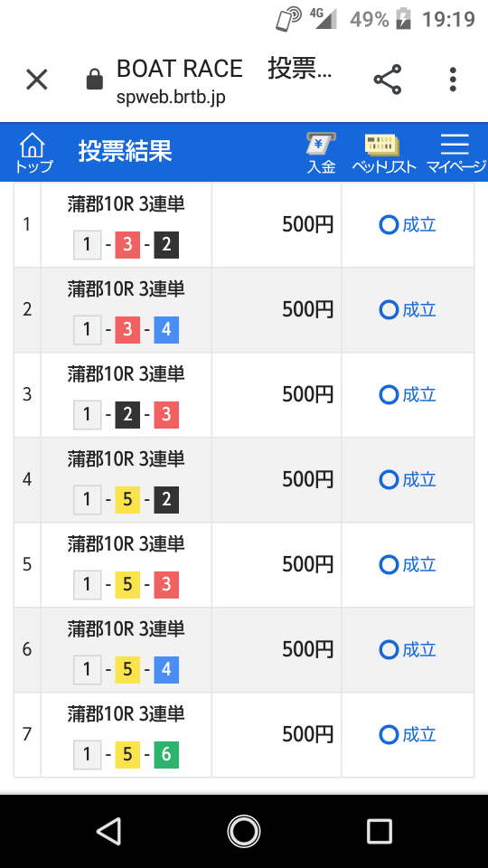Viewport: 488px width, 868px height.
Task: Open the マイページ hamburger menu
Action: (x=455, y=153)
